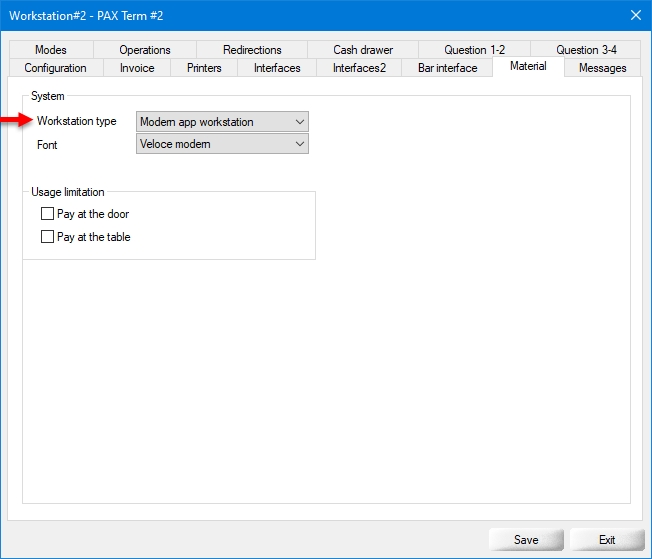
Task: Click the Save button
Action: 526,540
